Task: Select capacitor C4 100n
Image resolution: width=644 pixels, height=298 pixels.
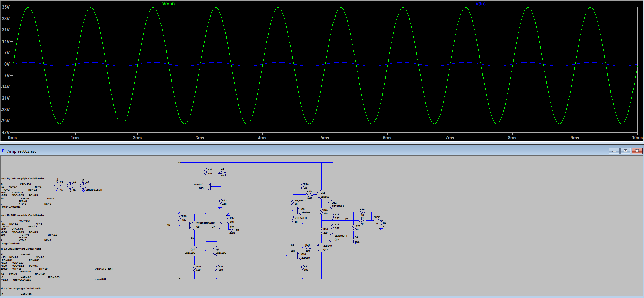Action: pos(354,240)
